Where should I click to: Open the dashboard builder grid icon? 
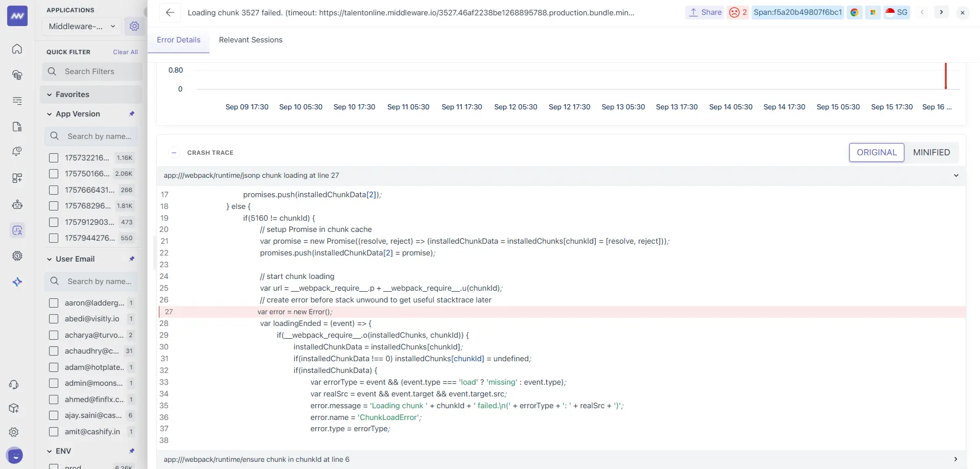pos(17,177)
